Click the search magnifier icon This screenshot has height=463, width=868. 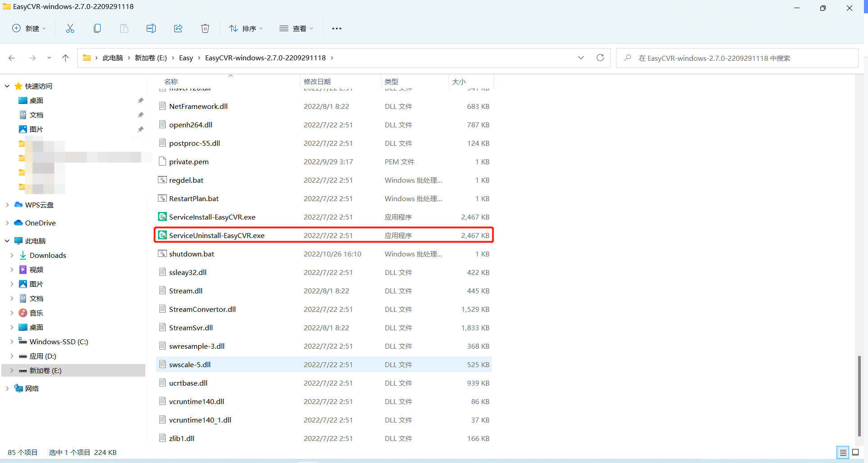point(628,58)
